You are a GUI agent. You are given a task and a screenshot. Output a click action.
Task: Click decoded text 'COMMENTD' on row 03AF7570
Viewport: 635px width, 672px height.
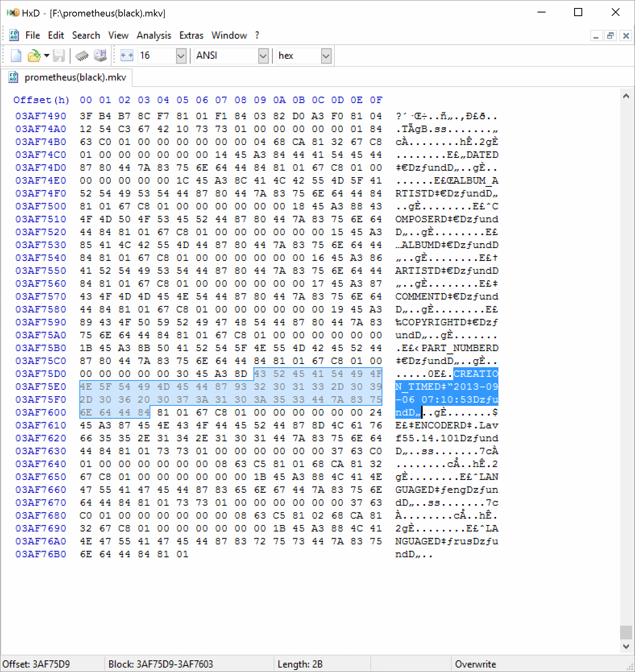tap(421, 296)
